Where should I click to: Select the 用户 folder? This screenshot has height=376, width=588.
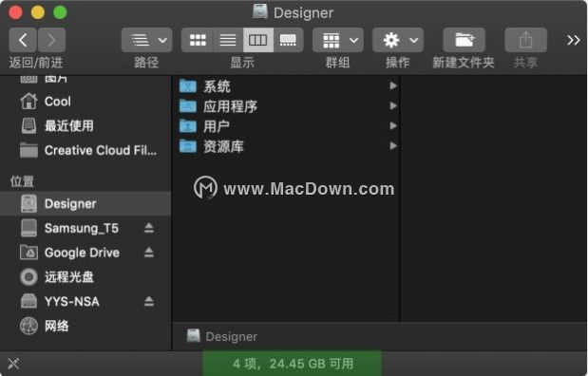(x=286, y=126)
